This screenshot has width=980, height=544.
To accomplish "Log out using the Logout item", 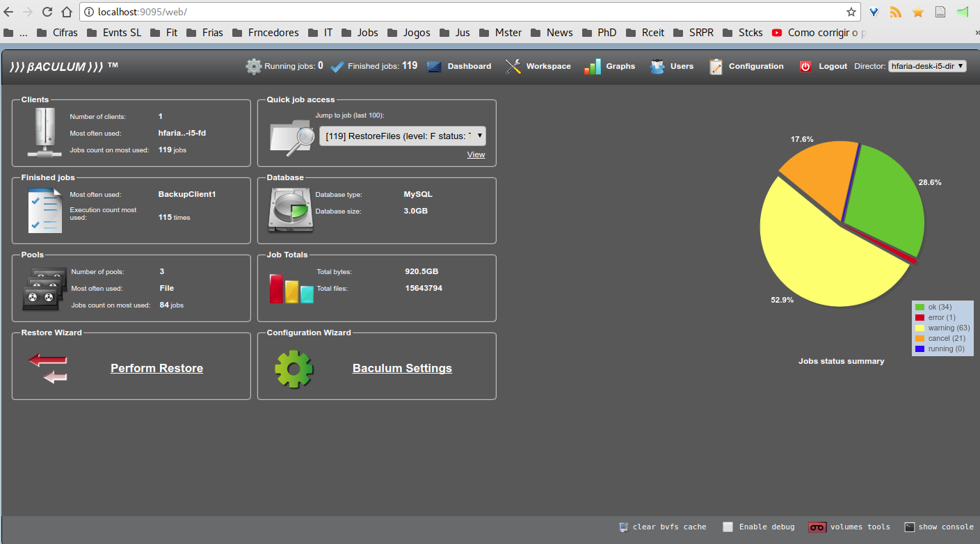I will [x=833, y=66].
